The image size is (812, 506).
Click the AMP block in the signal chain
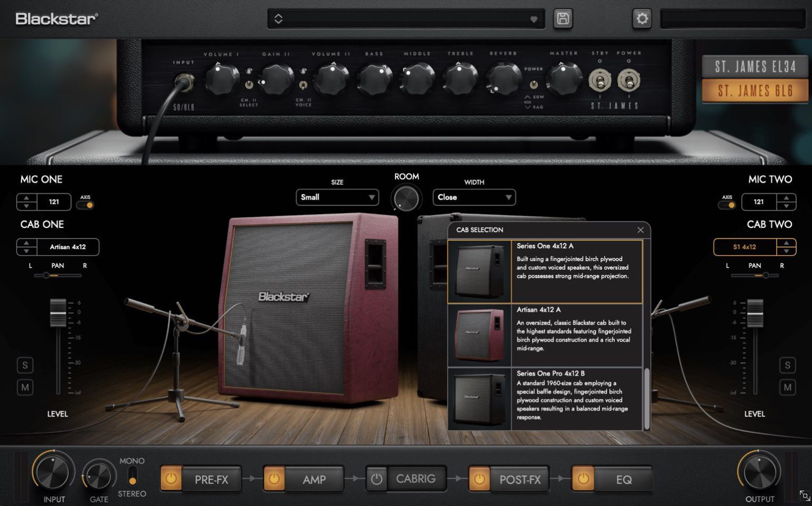(x=315, y=479)
